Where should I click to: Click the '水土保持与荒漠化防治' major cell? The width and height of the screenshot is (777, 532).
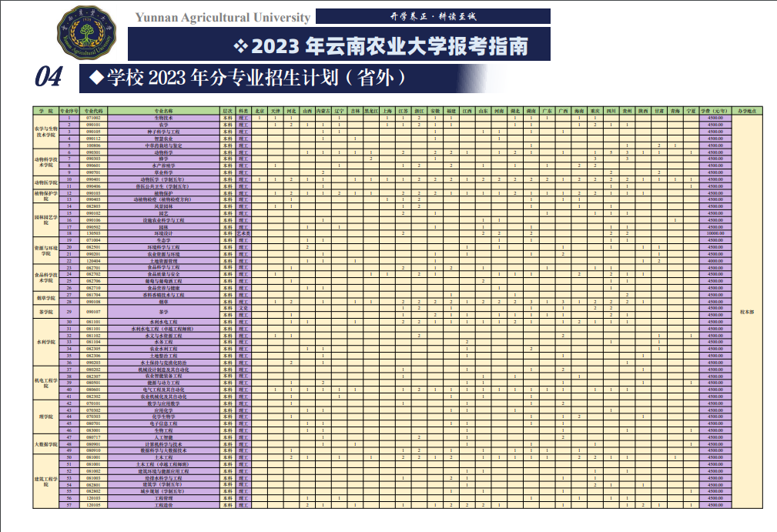[163, 363]
